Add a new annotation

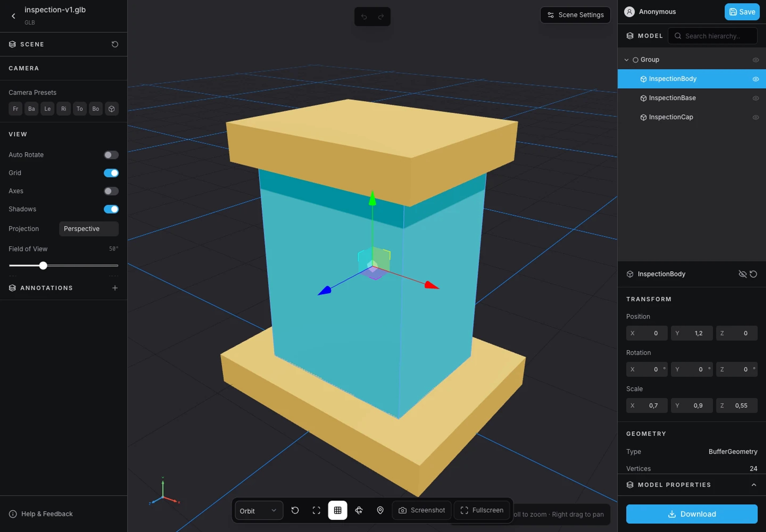[115, 288]
